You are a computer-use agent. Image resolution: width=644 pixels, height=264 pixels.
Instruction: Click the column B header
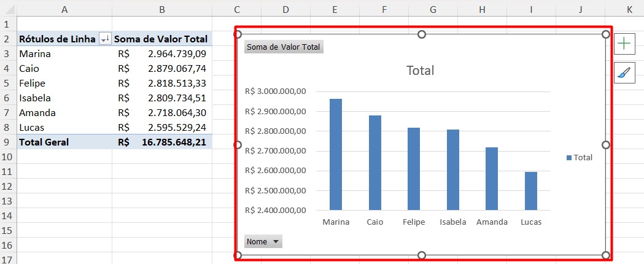(x=161, y=9)
